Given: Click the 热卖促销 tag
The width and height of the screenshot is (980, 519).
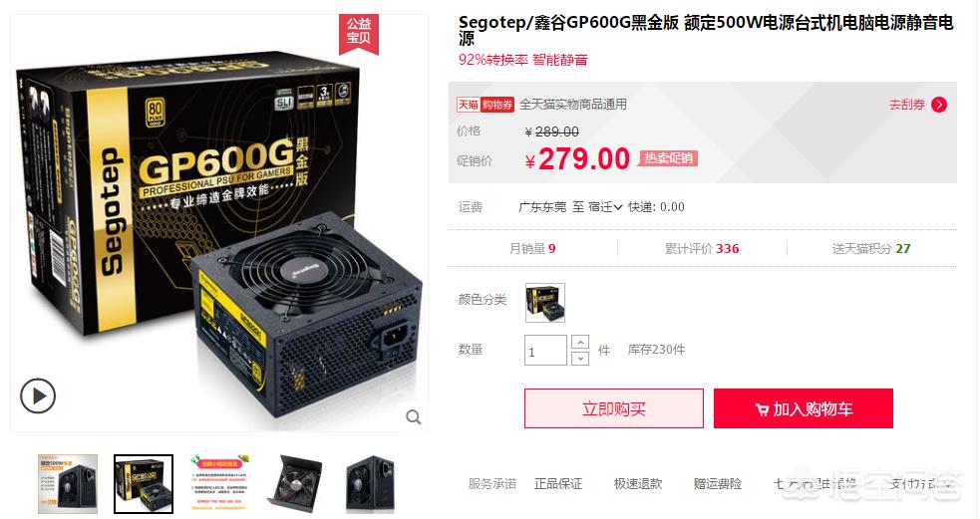Looking at the screenshot, I should 668,158.
